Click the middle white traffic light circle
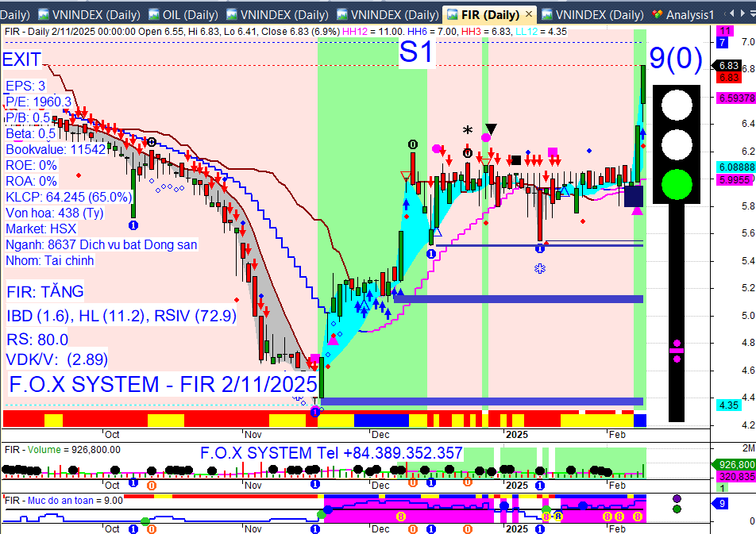Viewport: 756px width, 534px height. (677, 144)
